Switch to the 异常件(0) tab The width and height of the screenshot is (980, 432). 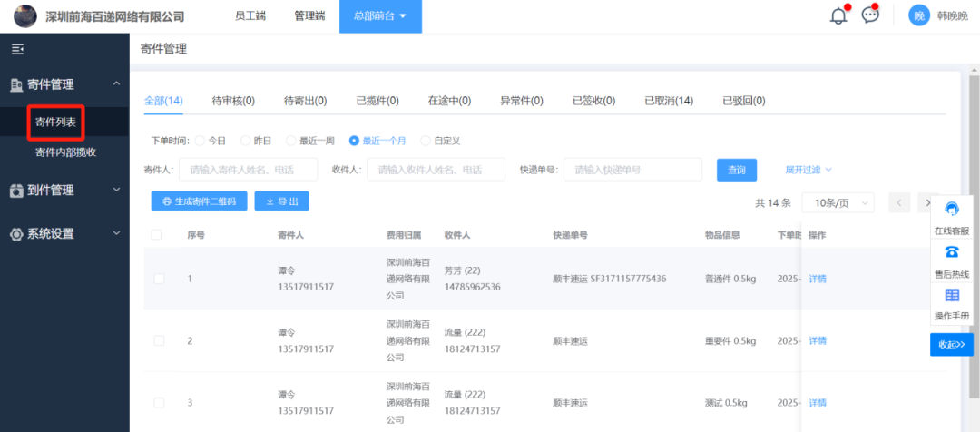pos(522,101)
